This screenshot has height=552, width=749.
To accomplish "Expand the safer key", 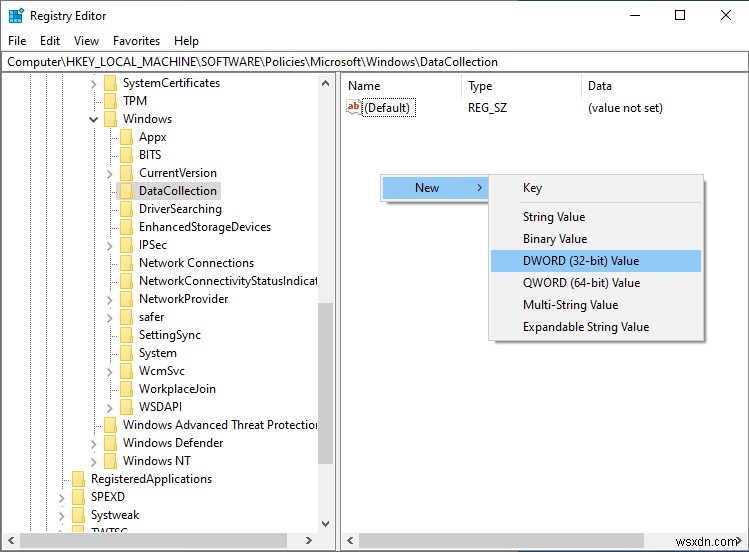I will pos(110,318).
